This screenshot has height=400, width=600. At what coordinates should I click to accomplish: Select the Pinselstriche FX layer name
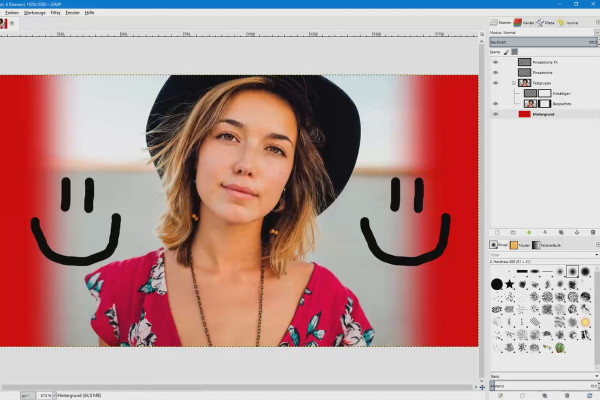click(x=545, y=62)
